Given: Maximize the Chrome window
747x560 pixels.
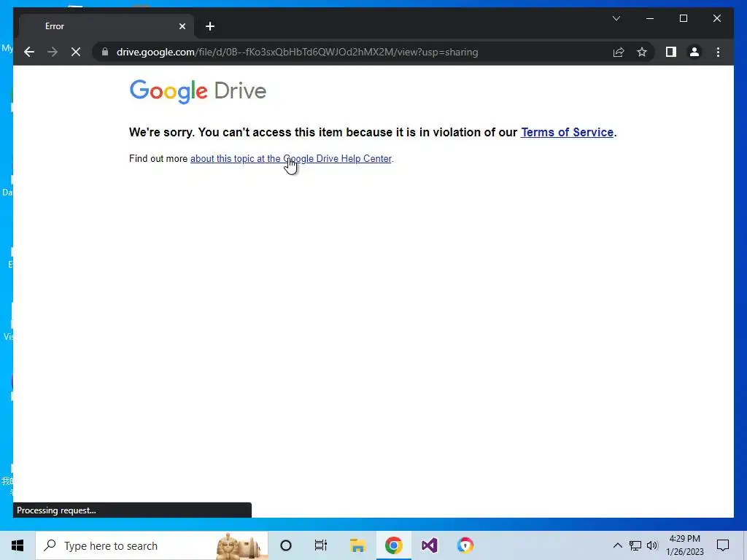Looking at the screenshot, I should click(x=683, y=18).
